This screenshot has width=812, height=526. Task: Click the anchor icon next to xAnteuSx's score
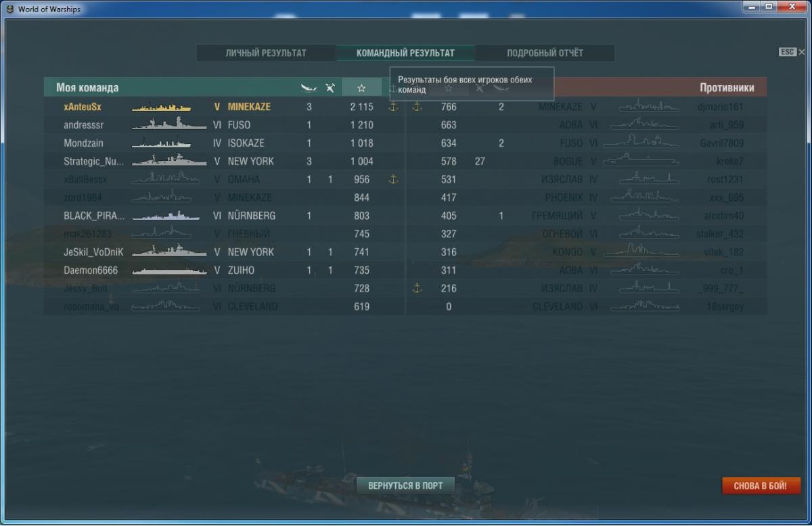click(x=393, y=107)
